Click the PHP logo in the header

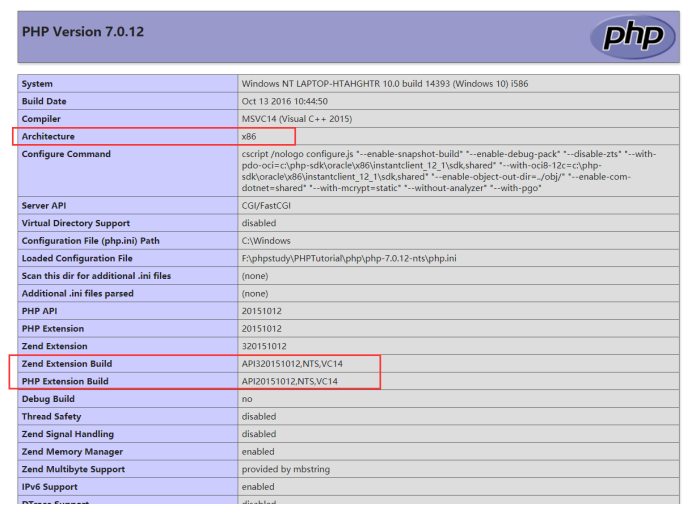coord(632,37)
